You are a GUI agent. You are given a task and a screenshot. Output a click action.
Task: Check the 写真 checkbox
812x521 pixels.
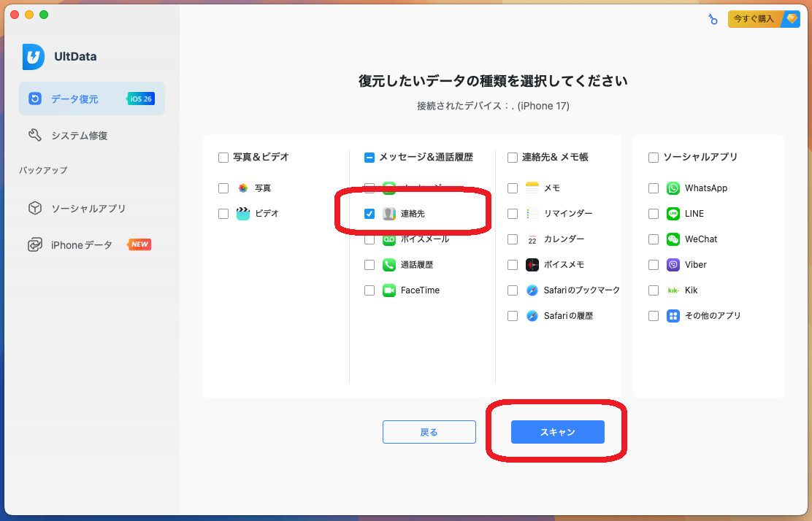223,188
